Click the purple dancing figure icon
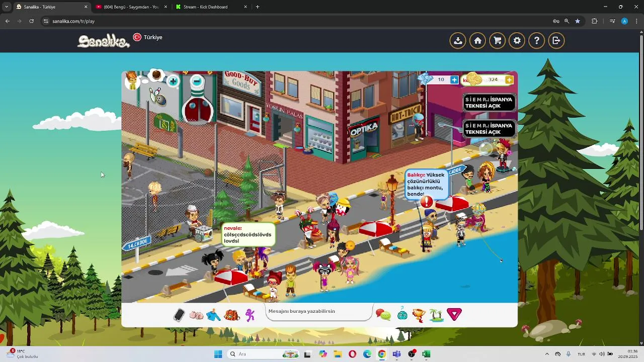 [250, 315]
